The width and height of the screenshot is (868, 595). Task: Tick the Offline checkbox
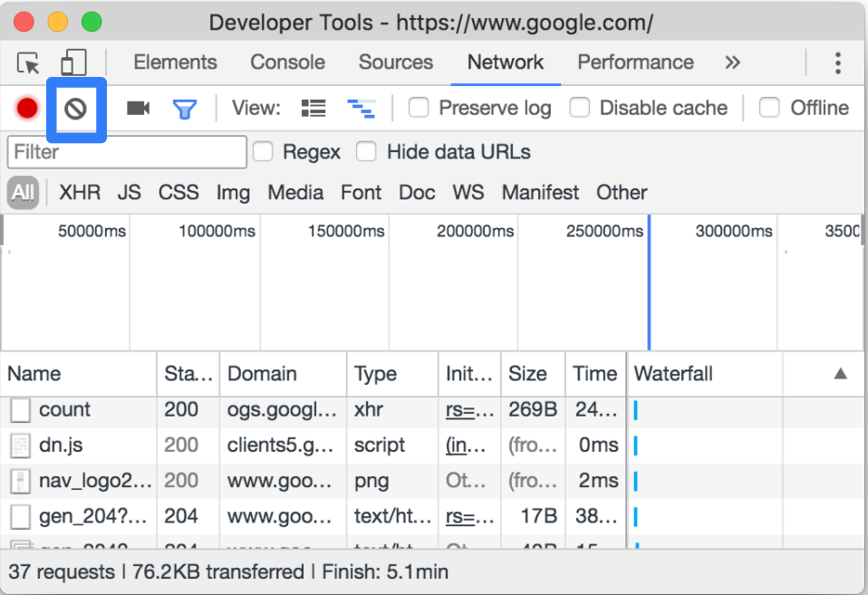pyautogui.click(x=769, y=108)
